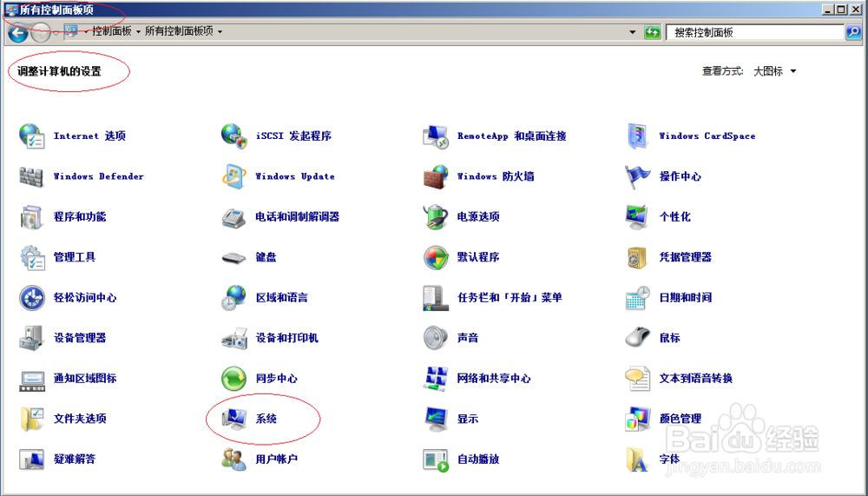
Task: Open the Windows CardSpace icon
Action: 637,136
